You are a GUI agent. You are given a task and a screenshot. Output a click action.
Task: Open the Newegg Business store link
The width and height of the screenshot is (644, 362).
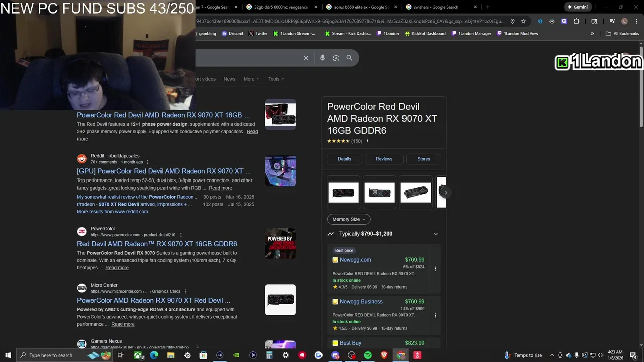(361, 302)
